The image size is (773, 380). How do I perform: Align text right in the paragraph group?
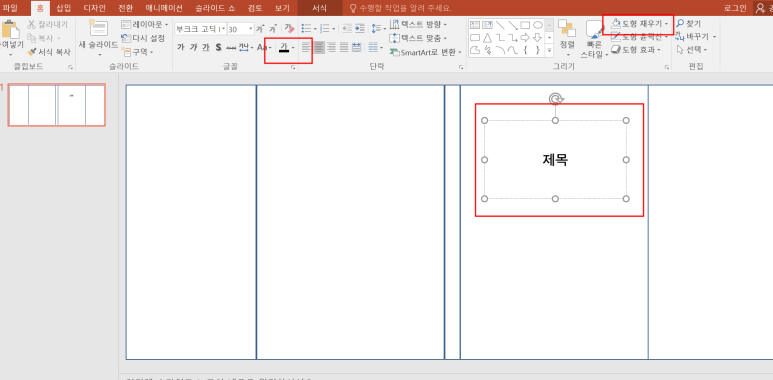(332, 47)
